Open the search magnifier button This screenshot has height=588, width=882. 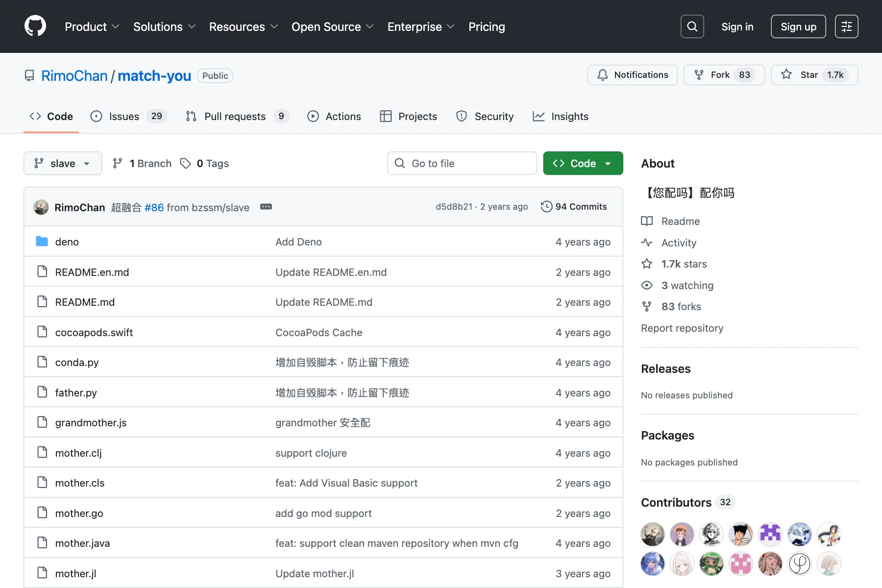[x=692, y=26]
